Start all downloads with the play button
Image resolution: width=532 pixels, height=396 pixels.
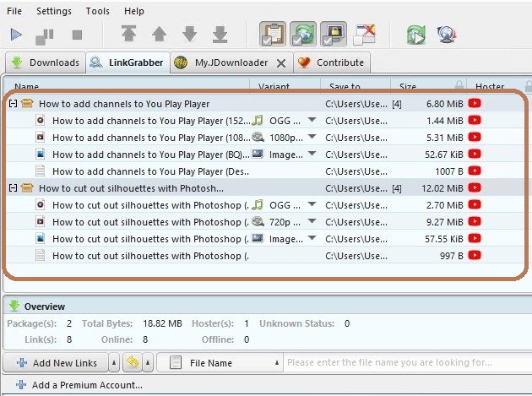point(17,35)
